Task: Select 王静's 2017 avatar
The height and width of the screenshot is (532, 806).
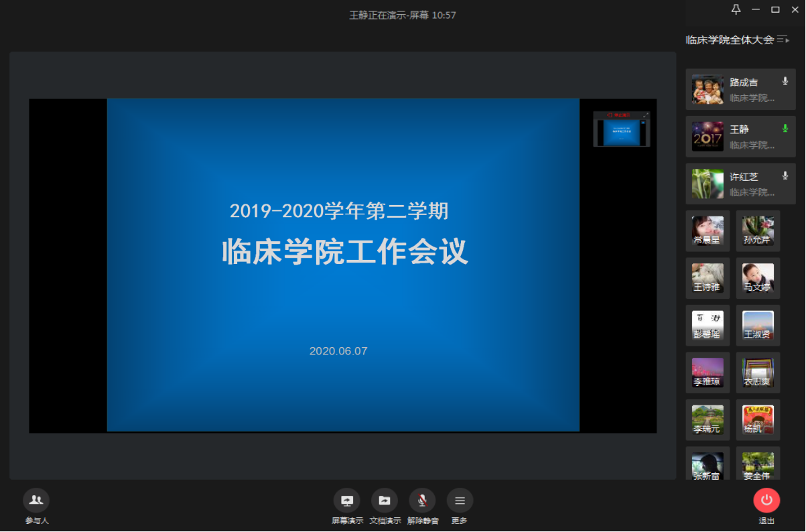Action: (708, 136)
